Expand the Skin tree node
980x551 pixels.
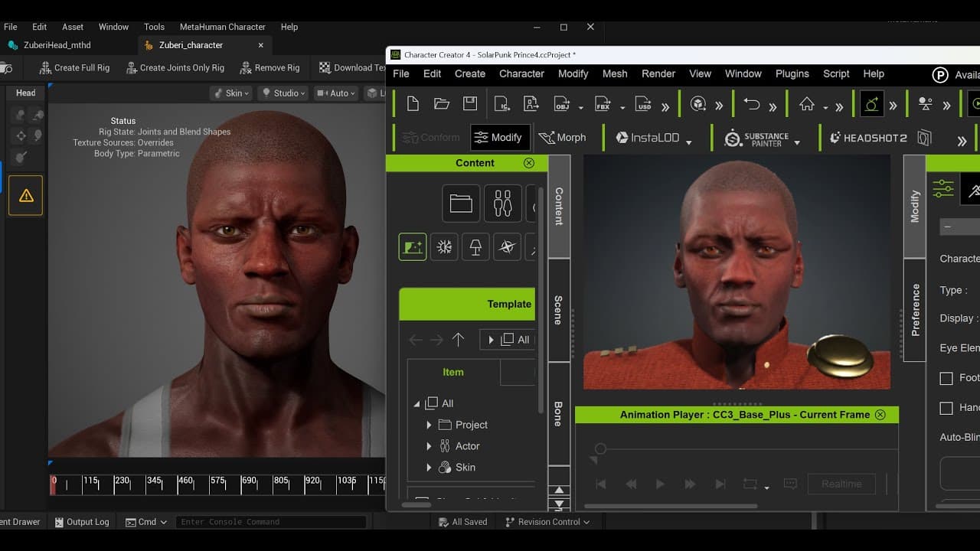[429, 468]
